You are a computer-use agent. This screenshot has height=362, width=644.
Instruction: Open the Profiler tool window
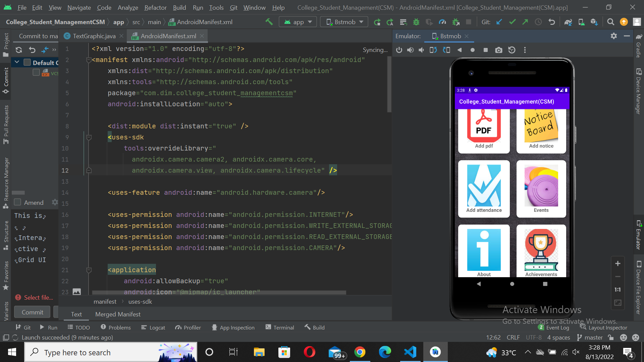(x=188, y=327)
